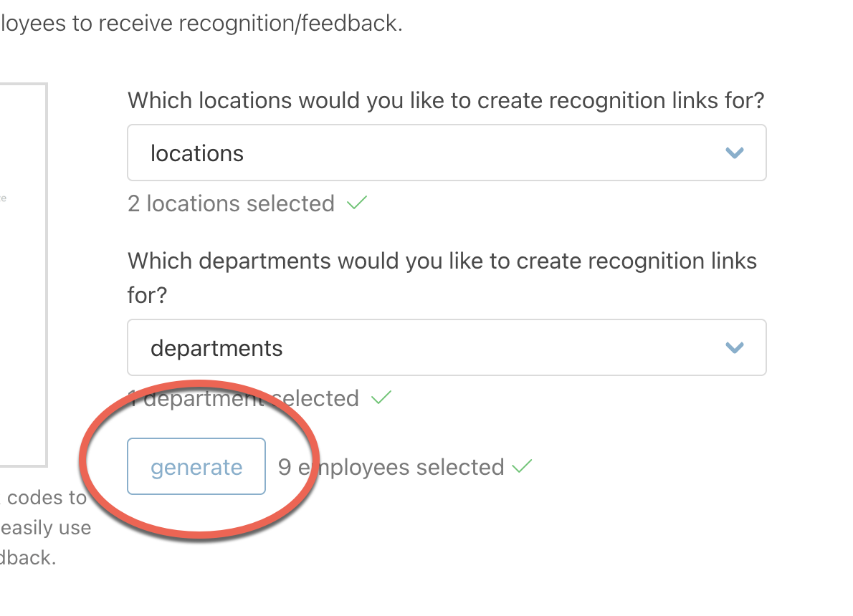This screenshot has height=616, width=853.
Task: Click green checkmark beside department selected
Action: pos(381,398)
